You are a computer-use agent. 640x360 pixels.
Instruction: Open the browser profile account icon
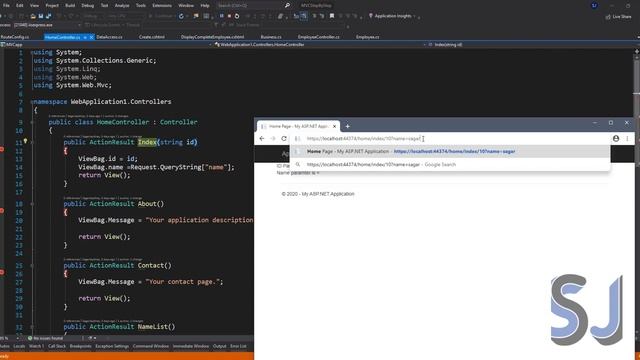point(616,138)
